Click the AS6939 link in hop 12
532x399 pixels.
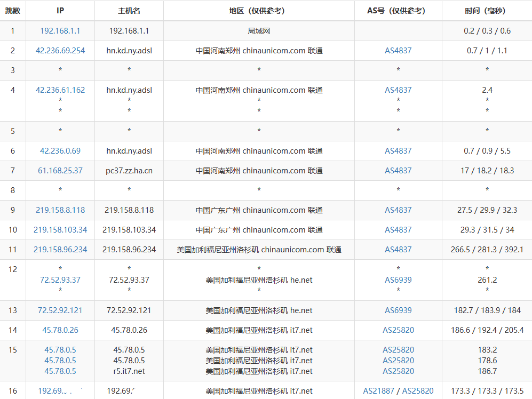tap(398, 280)
